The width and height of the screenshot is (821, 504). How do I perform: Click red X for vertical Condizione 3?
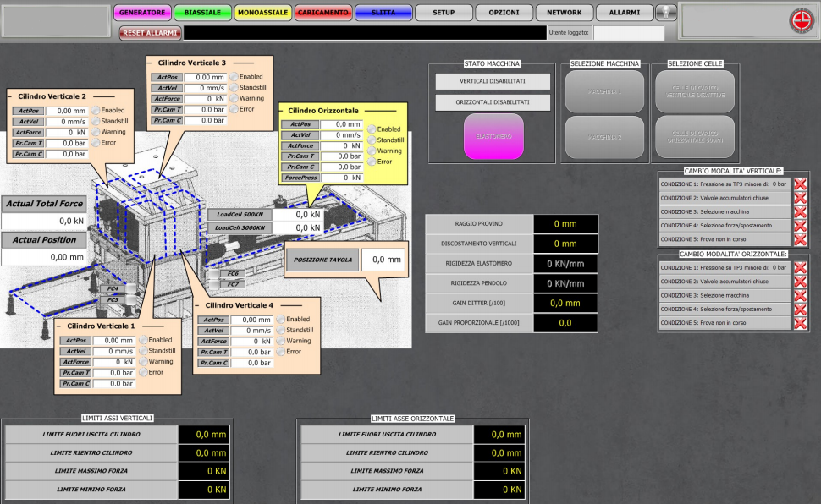(800, 211)
